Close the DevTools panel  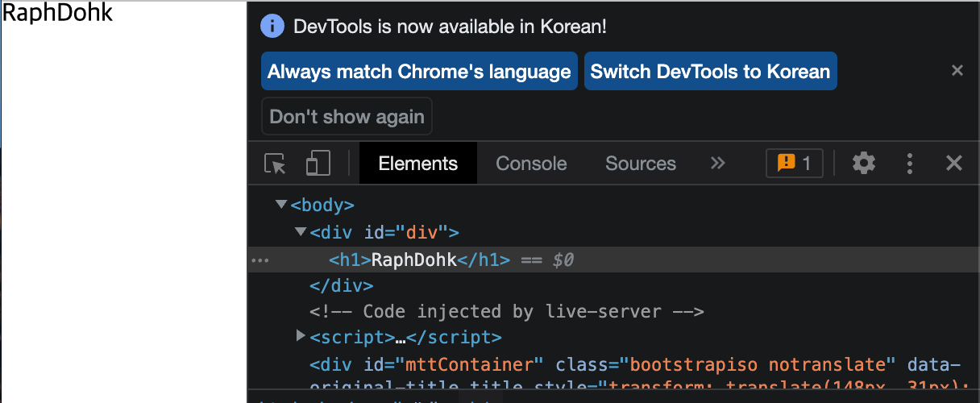point(954,164)
